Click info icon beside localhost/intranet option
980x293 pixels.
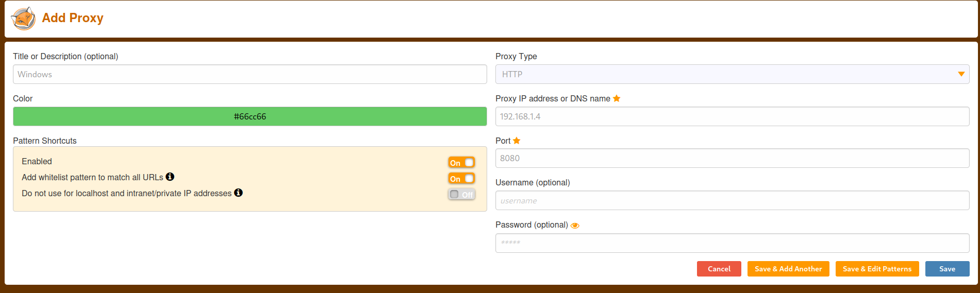[238, 193]
